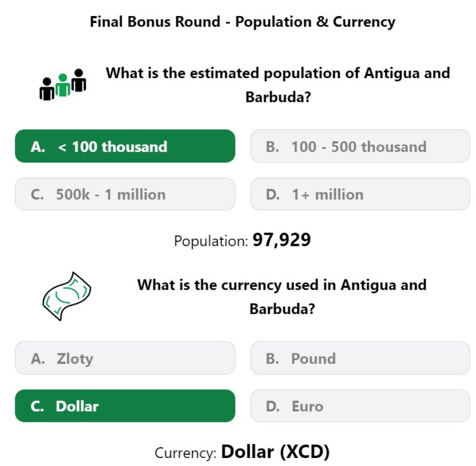Select the D. 1+ million option
This screenshot has width=476, height=466.
click(360, 194)
